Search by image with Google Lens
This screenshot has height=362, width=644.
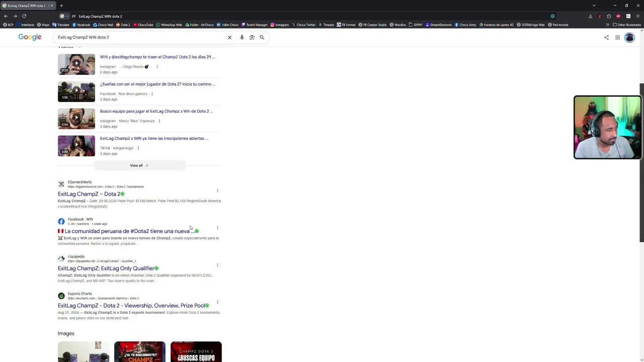[252, 37]
